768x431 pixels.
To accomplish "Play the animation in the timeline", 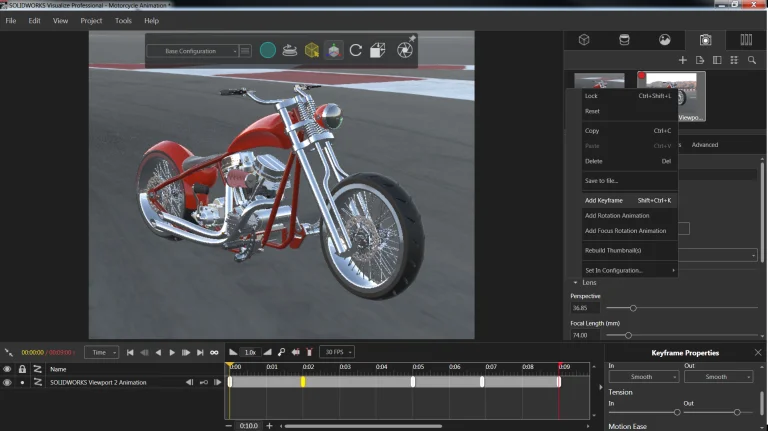I will (x=172, y=352).
